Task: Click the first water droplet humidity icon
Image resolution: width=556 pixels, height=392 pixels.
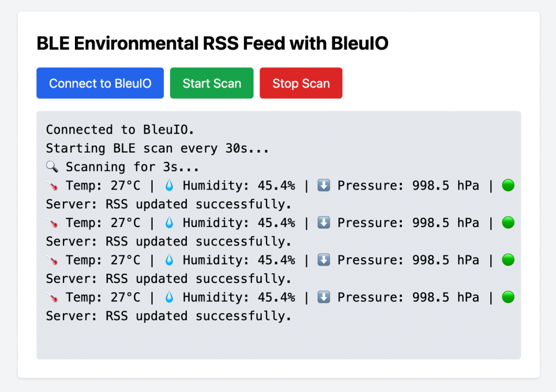Action: [169, 185]
